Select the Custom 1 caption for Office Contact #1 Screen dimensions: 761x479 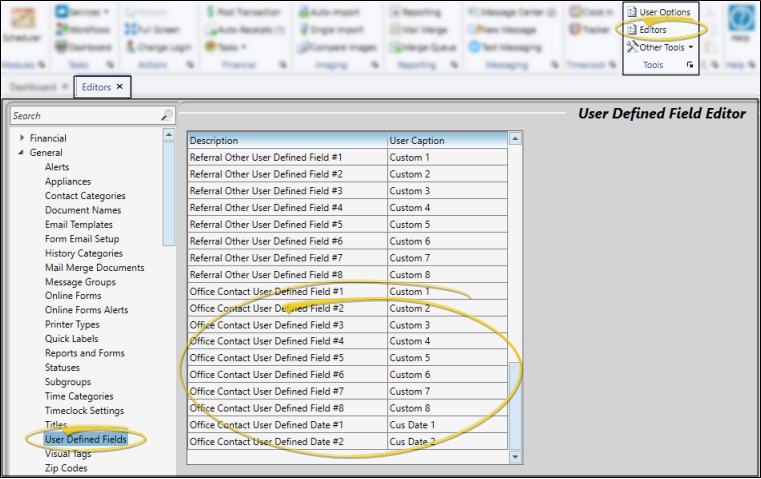(446, 292)
